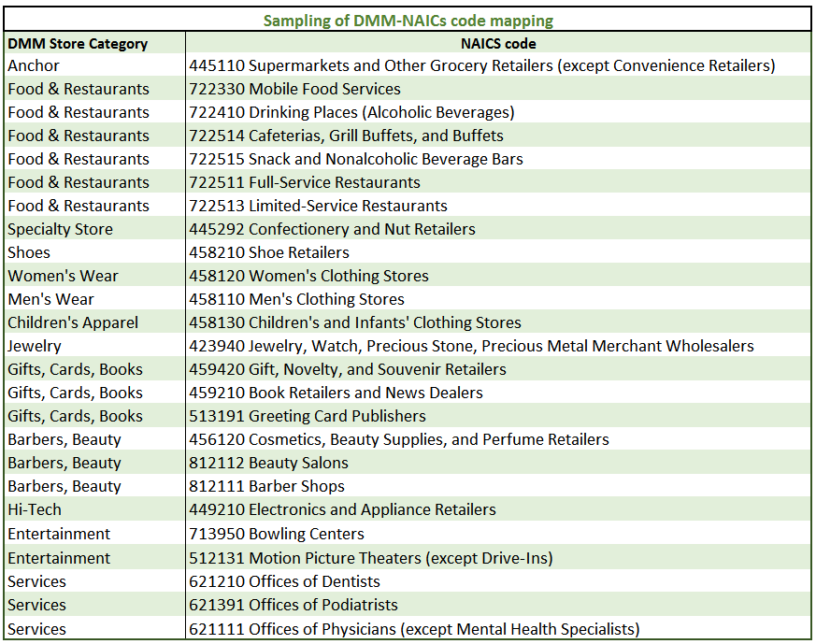Click the 'Children's Apparel' category cell
This screenshot has width=816, height=644.
(x=73, y=322)
